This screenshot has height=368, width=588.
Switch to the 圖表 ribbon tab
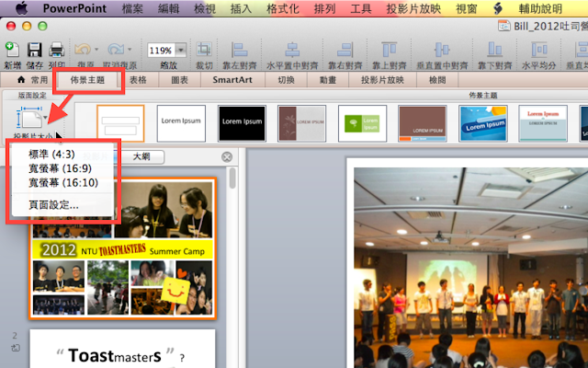pyautogui.click(x=180, y=80)
